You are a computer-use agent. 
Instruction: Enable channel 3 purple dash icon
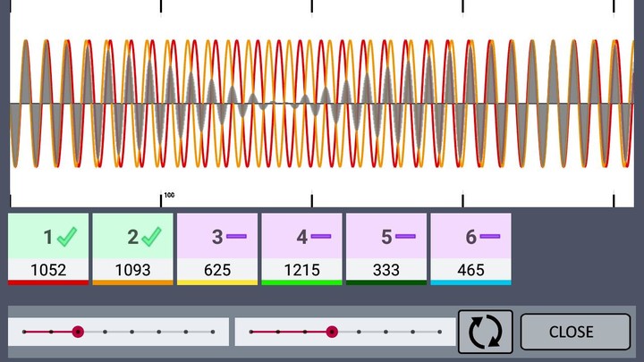(236, 237)
